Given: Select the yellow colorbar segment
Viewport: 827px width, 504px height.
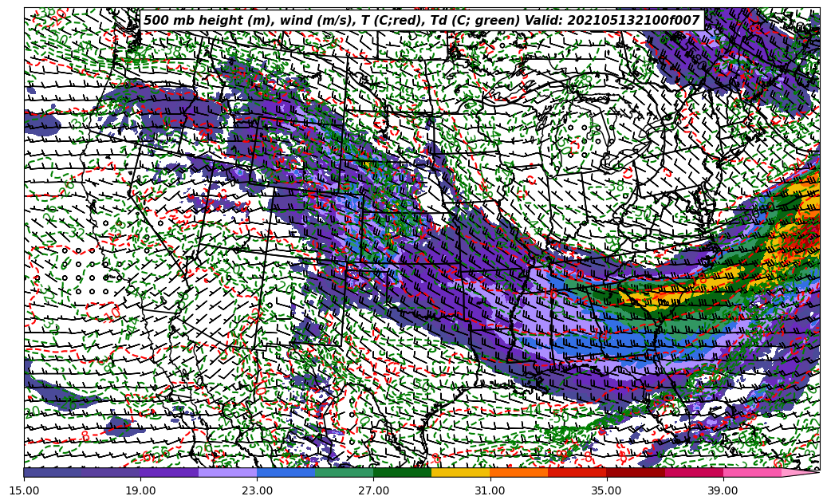Looking at the screenshot, I should point(460,473).
